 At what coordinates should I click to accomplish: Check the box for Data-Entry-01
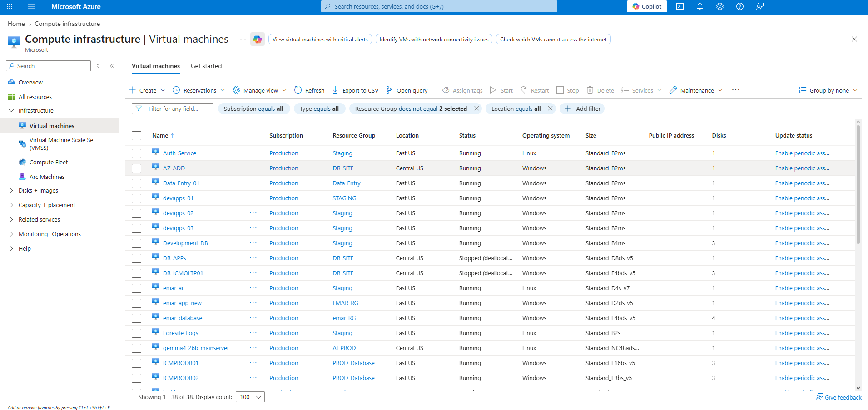tap(136, 183)
